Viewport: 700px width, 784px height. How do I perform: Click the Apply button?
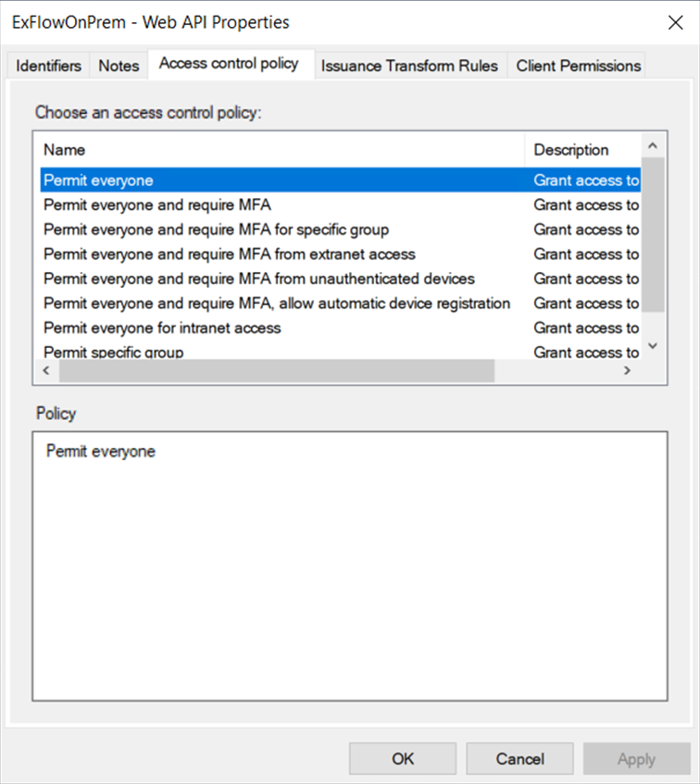[x=636, y=758]
